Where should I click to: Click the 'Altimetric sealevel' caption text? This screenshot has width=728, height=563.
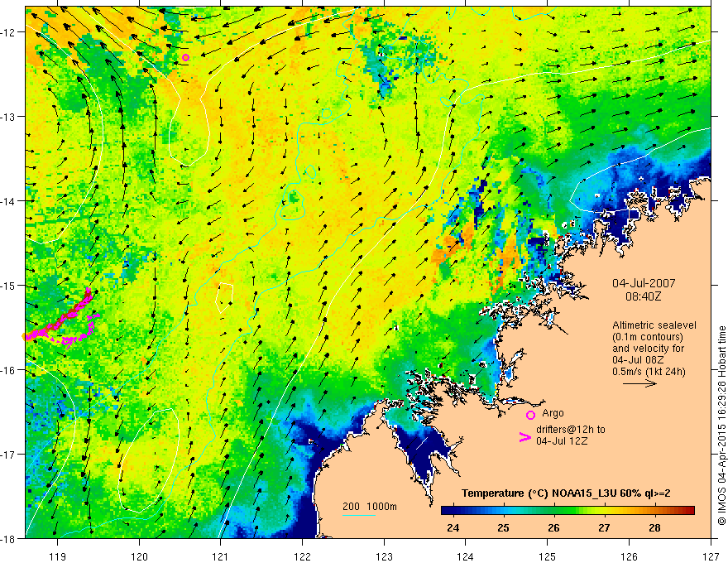click(x=654, y=325)
